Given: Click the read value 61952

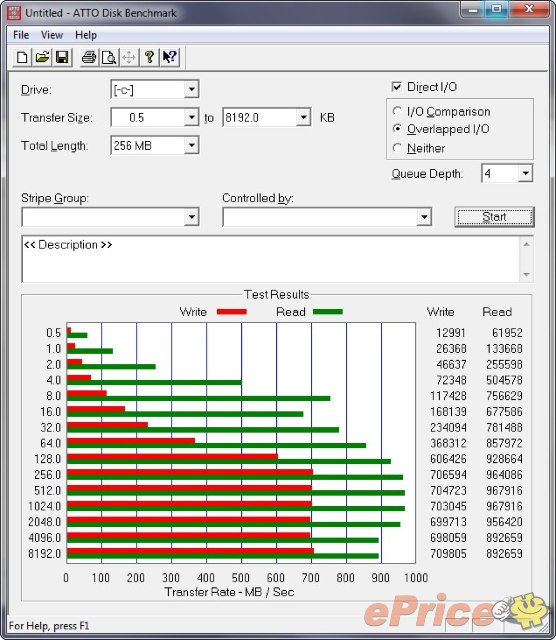Looking at the screenshot, I should [507, 333].
